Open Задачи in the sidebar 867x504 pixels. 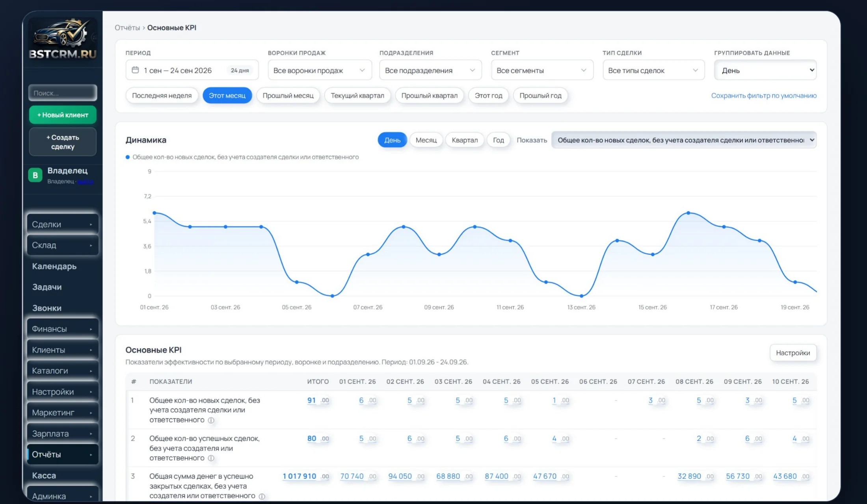pyautogui.click(x=47, y=287)
